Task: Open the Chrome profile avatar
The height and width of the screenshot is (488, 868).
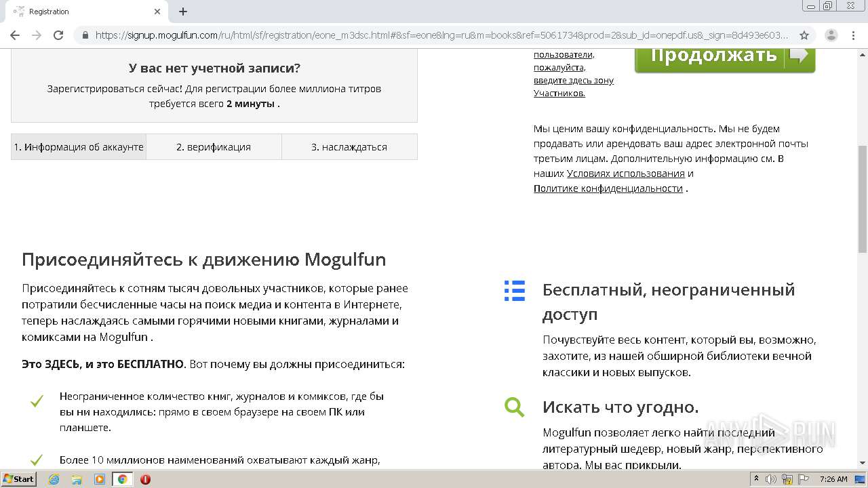Action: 831,35
